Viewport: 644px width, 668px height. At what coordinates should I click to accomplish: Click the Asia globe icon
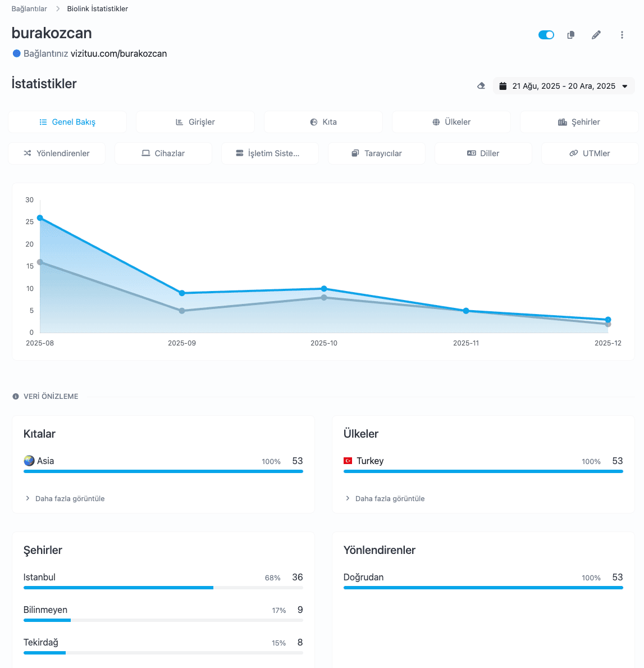29,461
